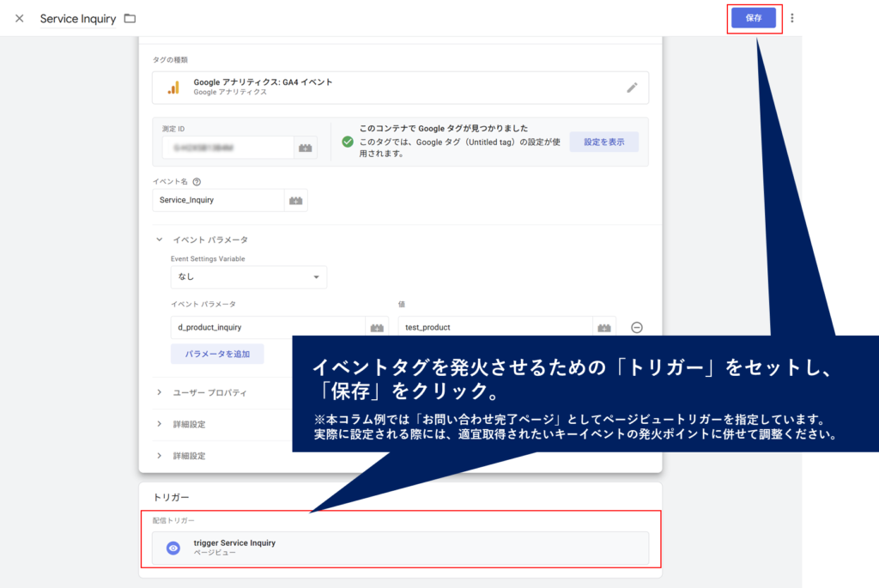Viewport: 879px width, 588px height.
Task: Click variable picker icon beside Measurement ID field
Action: pos(306,148)
